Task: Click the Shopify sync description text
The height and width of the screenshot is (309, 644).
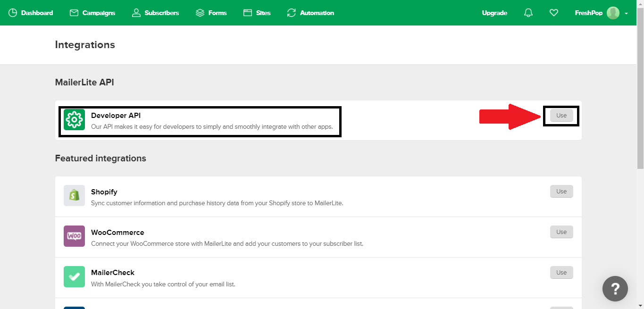Action: click(217, 203)
